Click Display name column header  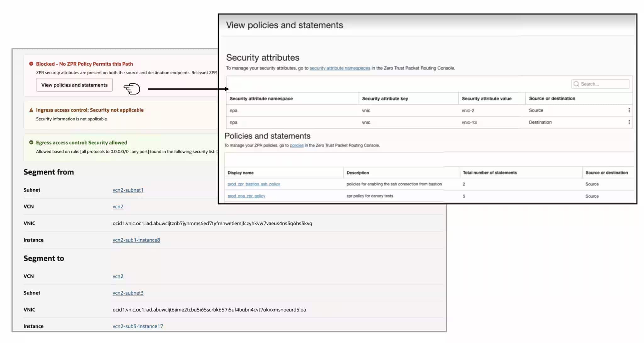[241, 173]
